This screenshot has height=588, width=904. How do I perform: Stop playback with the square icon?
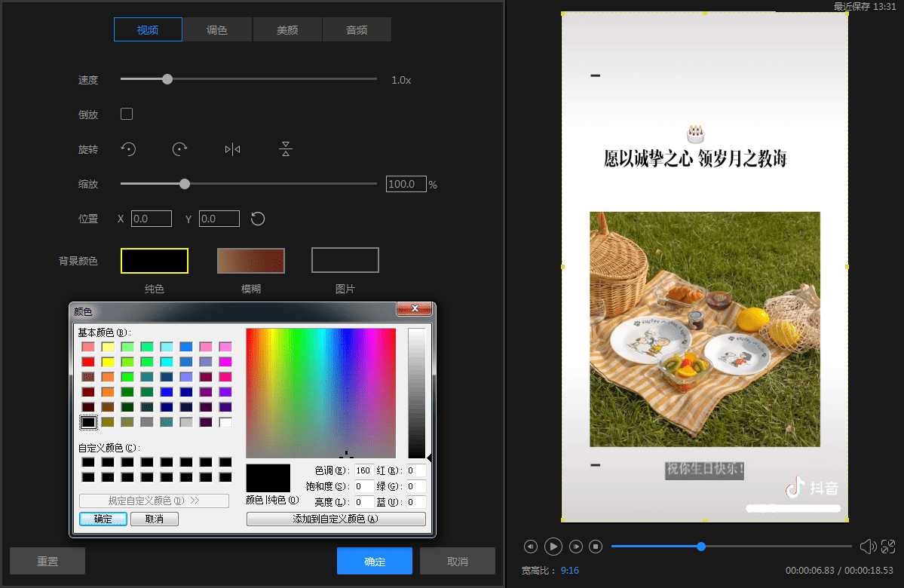pos(596,546)
